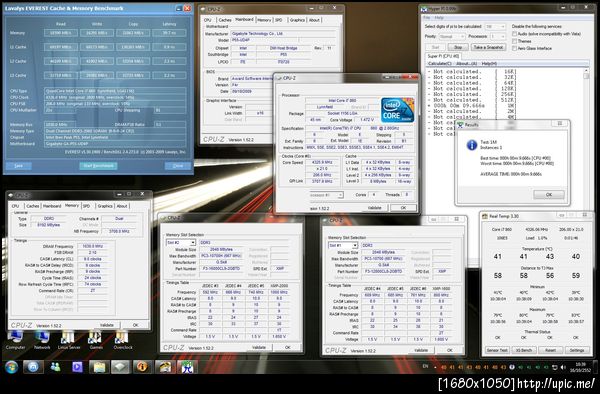Viewport: 600px width, 394px height.
Task: Launch Windows Live Messenger from the taskbar
Action: click(55, 367)
